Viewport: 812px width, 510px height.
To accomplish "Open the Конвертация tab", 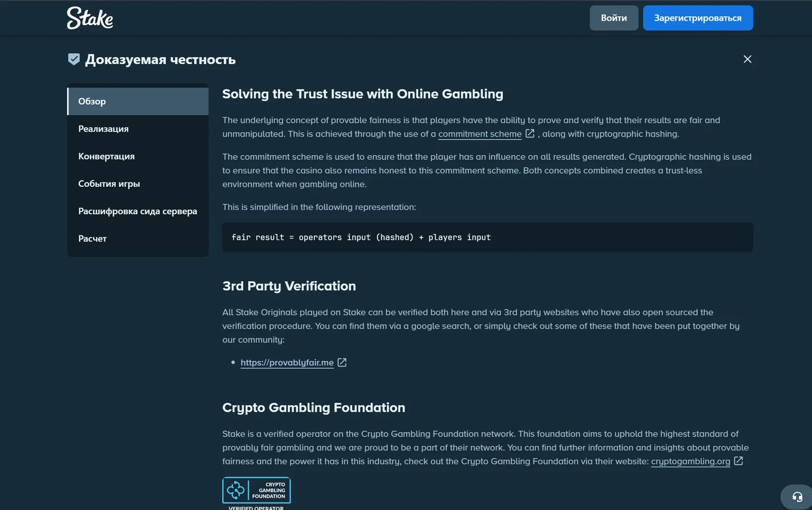I will coord(138,157).
